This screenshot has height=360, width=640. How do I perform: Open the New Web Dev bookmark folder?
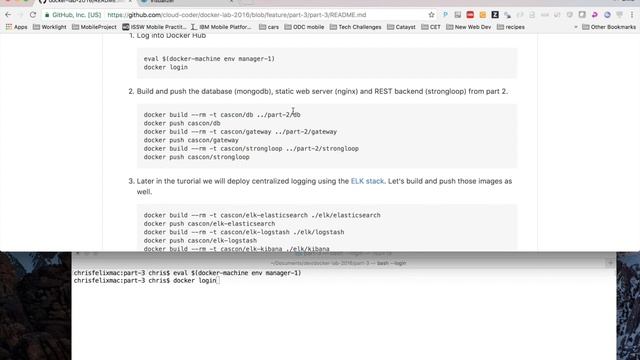point(469,27)
